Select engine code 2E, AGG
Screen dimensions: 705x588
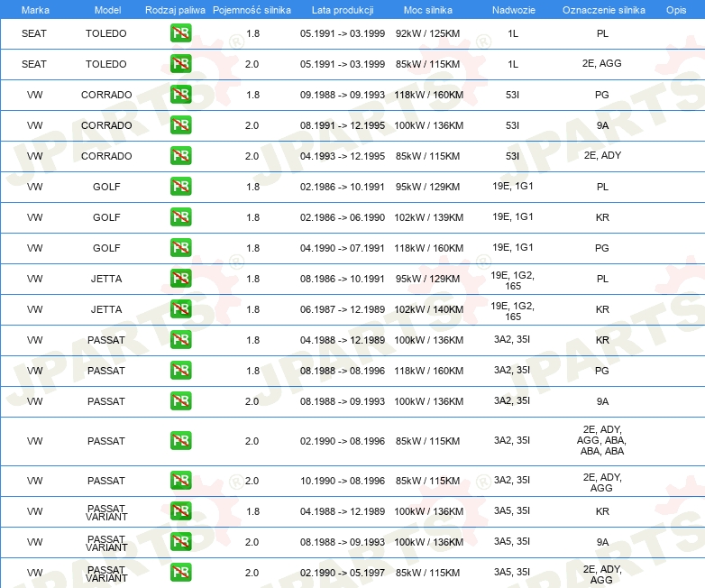(601, 63)
